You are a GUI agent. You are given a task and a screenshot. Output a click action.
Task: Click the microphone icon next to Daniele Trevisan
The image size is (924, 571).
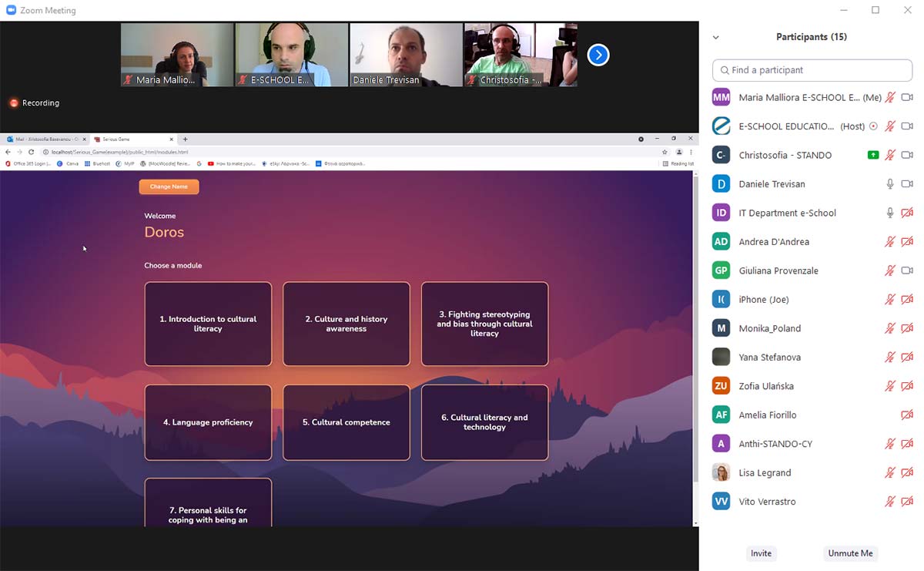point(890,184)
